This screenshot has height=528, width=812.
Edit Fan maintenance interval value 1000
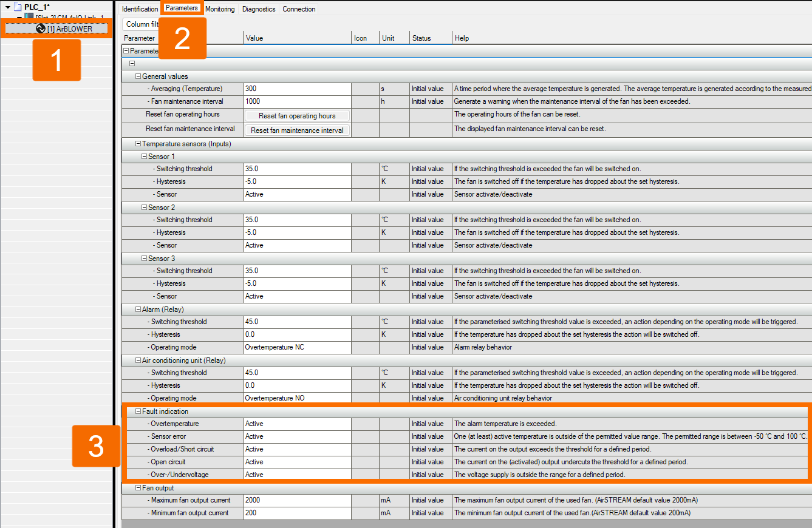(x=297, y=101)
